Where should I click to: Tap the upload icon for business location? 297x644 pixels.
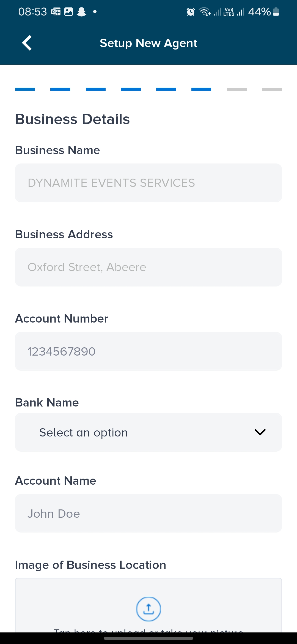tap(148, 609)
